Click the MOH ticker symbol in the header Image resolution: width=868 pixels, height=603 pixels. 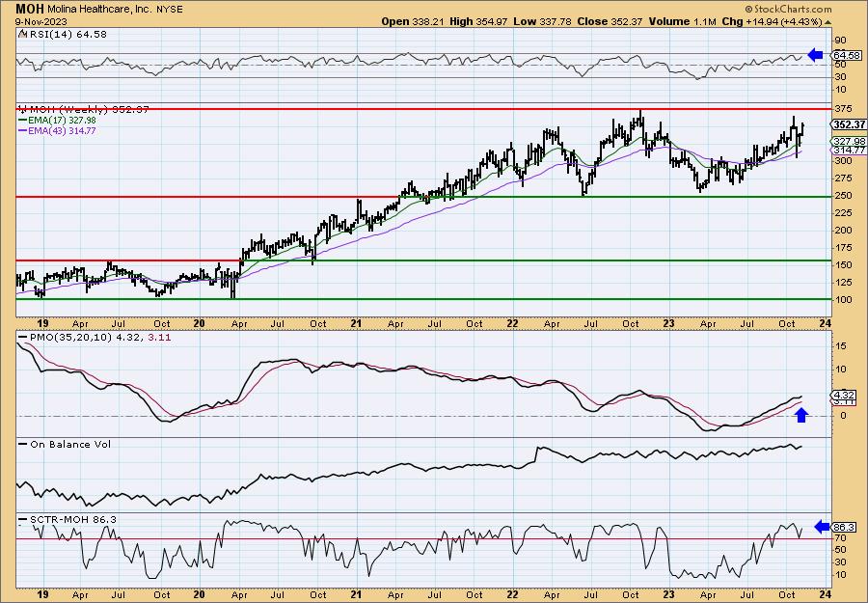click(x=29, y=9)
